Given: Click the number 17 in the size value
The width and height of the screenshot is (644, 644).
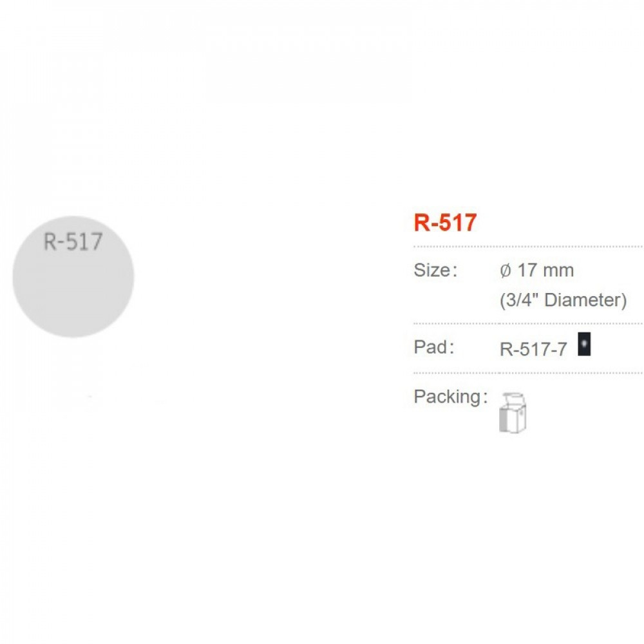Looking at the screenshot, I should point(527,270).
